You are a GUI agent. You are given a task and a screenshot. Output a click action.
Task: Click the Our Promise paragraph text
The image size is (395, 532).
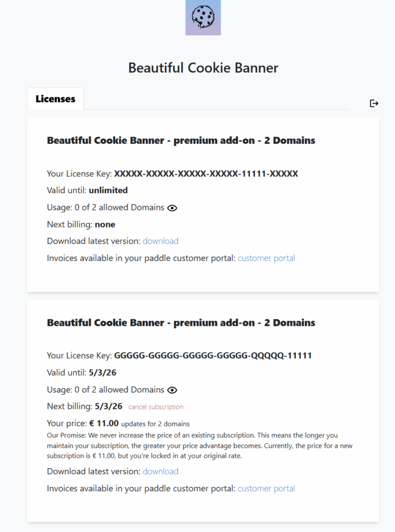point(200,445)
